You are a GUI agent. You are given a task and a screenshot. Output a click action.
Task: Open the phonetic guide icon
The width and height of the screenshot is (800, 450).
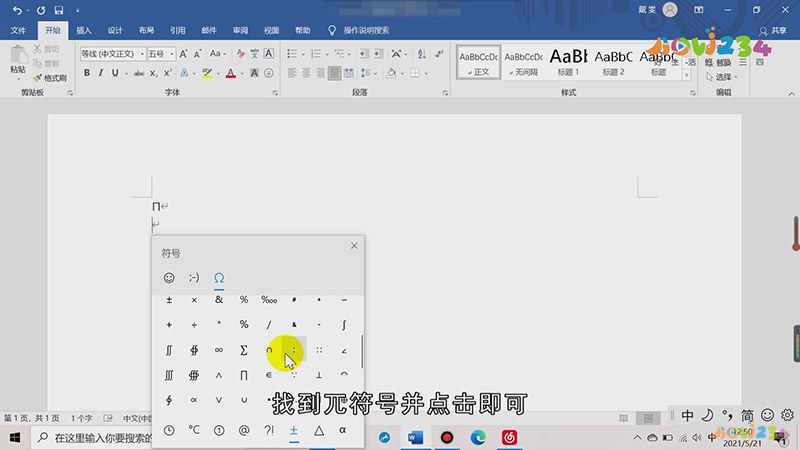255,54
